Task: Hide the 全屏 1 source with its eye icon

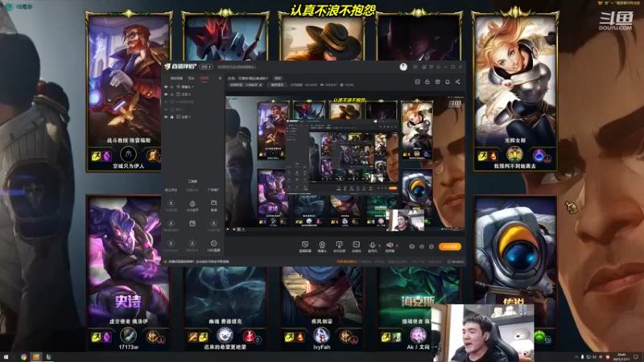Action: pos(166,117)
